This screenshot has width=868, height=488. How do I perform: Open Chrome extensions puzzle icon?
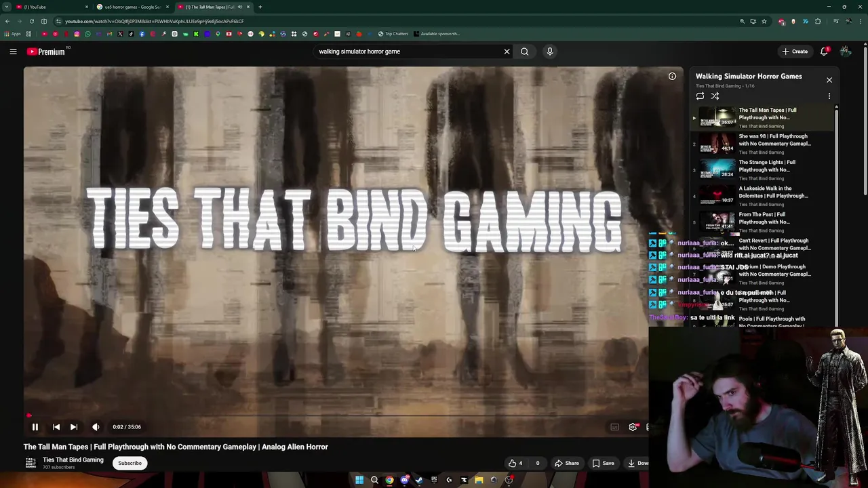tap(818, 21)
